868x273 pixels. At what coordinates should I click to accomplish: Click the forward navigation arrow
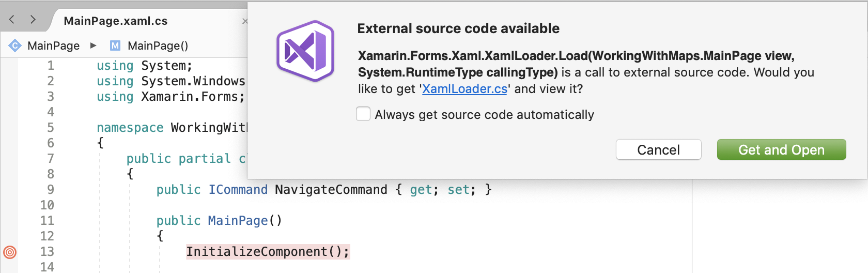pos(33,20)
